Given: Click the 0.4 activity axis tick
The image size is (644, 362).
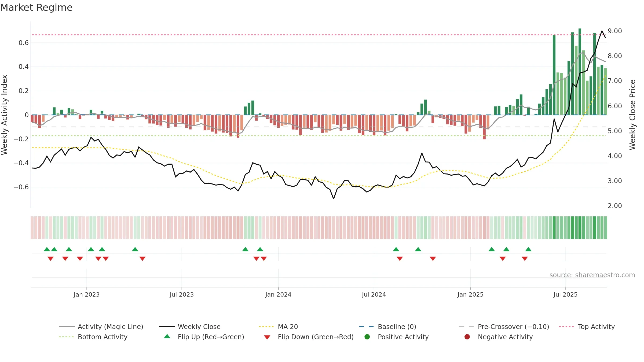Looking at the screenshot, I should point(24,67).
